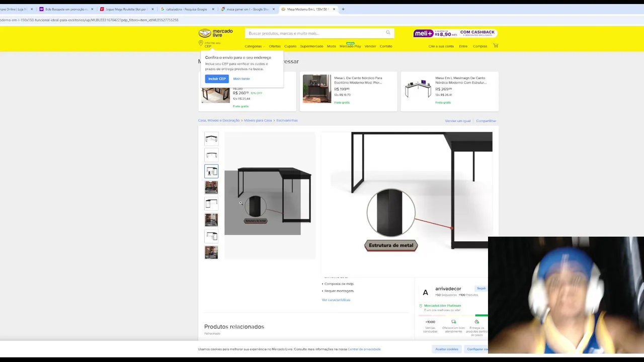Click Escrivaninhas breadcrumb

click(x=287, y=121)
